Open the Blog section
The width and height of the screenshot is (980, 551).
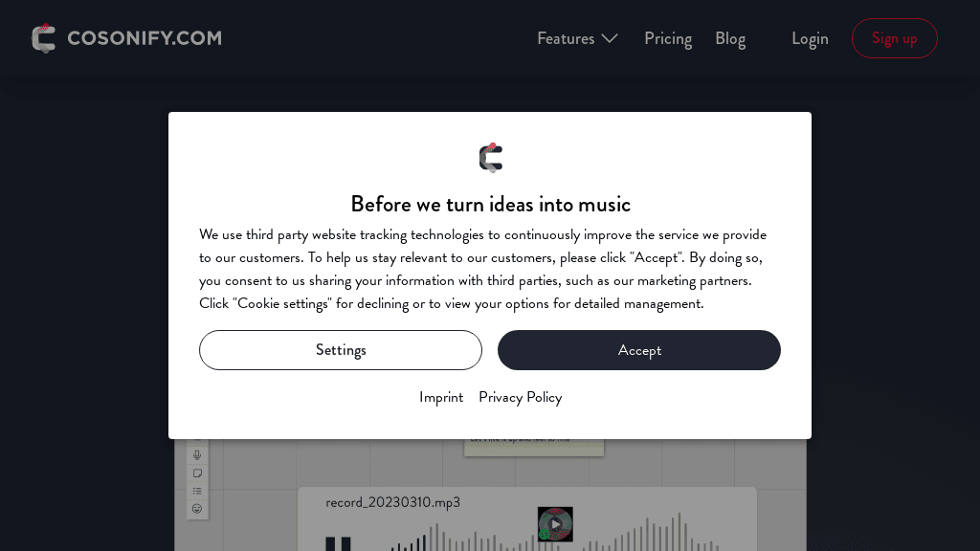click(730, 38)
